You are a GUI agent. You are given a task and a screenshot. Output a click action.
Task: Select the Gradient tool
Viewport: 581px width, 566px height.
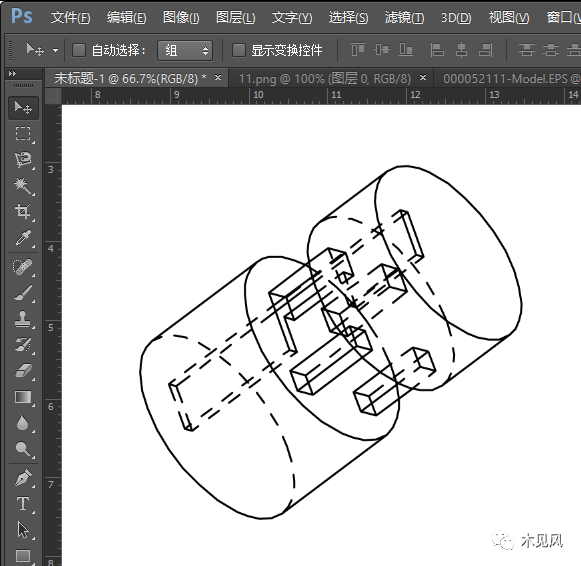click(23, 397)
